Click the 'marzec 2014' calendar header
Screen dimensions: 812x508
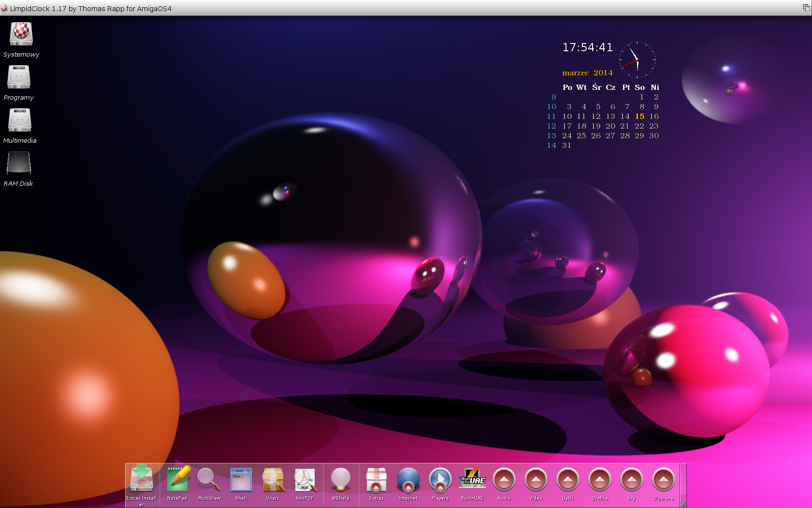587,73
